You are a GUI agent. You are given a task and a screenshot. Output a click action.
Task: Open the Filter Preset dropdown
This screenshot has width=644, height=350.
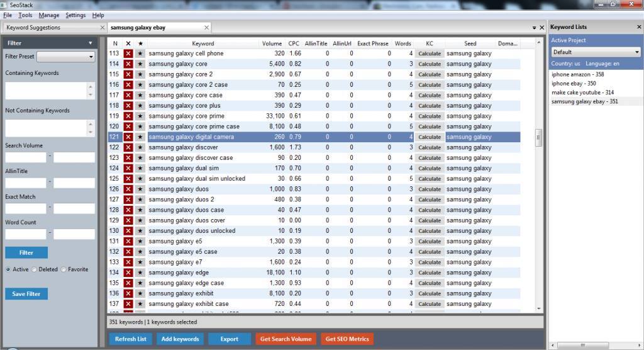(65, 57)
